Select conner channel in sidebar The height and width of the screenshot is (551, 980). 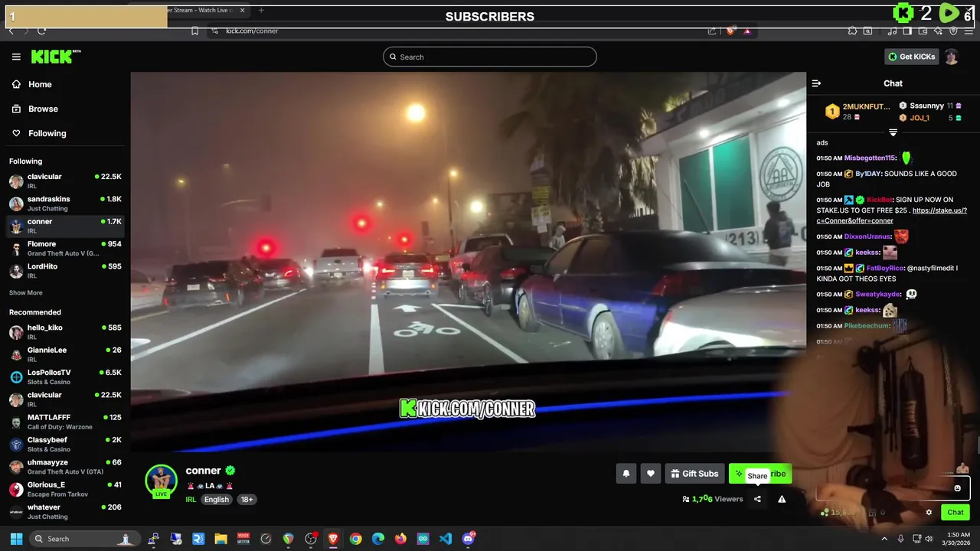point(65,226)
